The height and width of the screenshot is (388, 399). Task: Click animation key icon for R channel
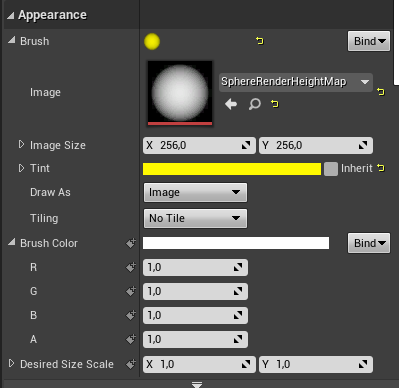pos(131,267)
